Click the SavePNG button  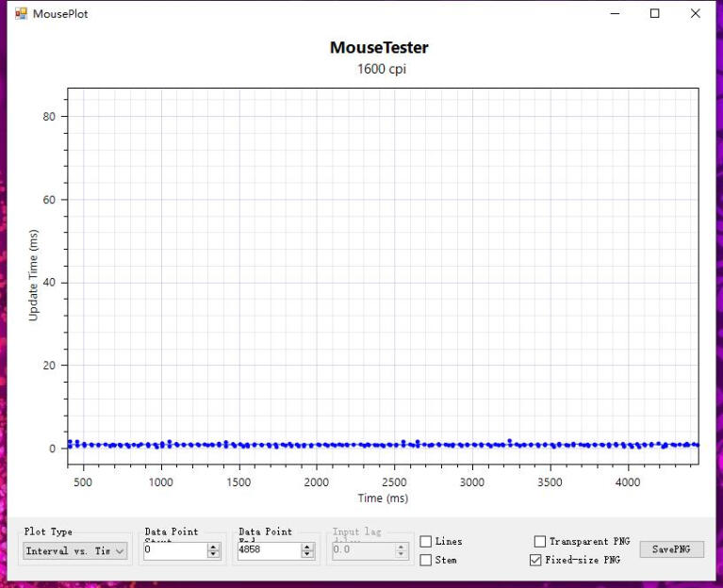pos(671,549)
